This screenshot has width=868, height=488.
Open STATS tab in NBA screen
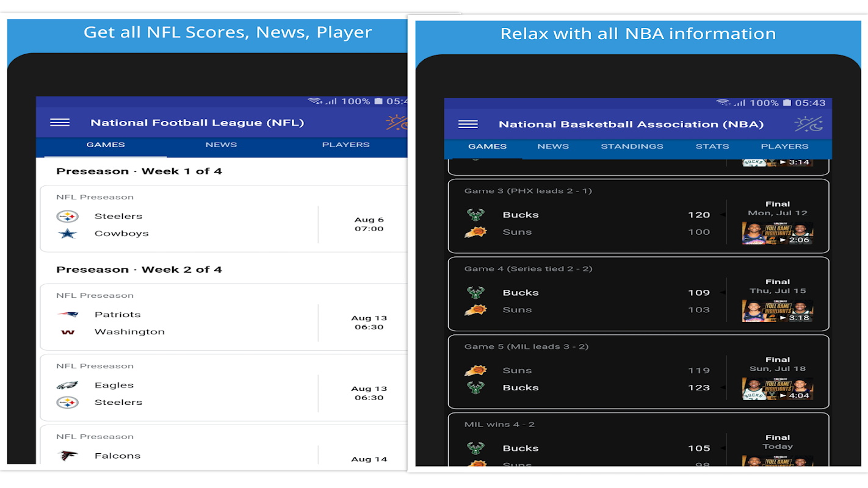click(712, 146)
